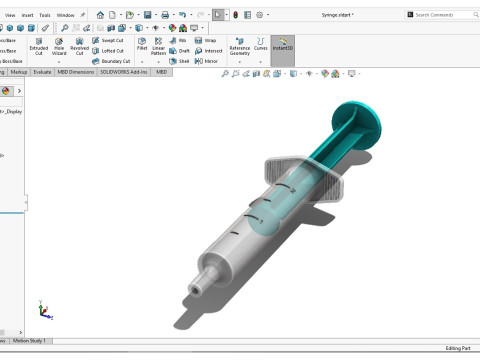This screenshot has width=480, height=360.
Task: Open the View menu
Action: [10, 15]
